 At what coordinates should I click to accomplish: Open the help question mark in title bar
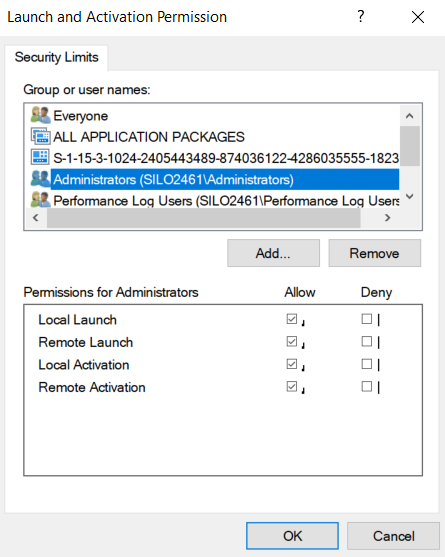[x=361, y=17]
